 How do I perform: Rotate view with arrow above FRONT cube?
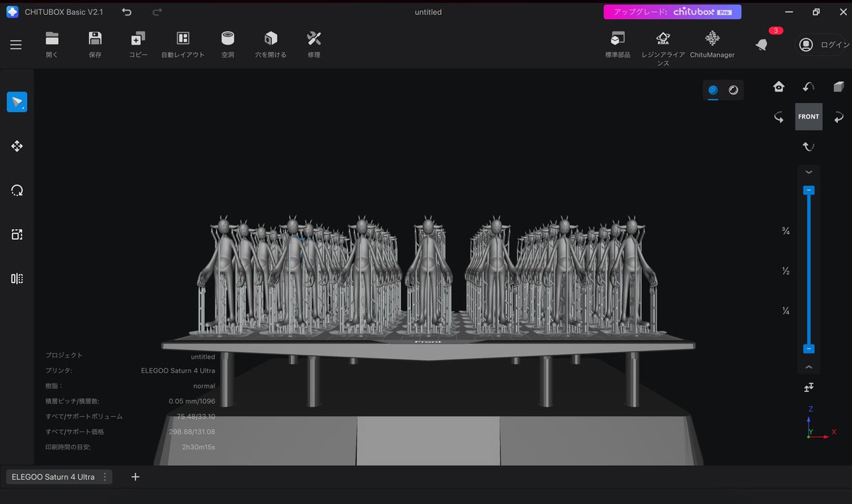pos(809,87)
